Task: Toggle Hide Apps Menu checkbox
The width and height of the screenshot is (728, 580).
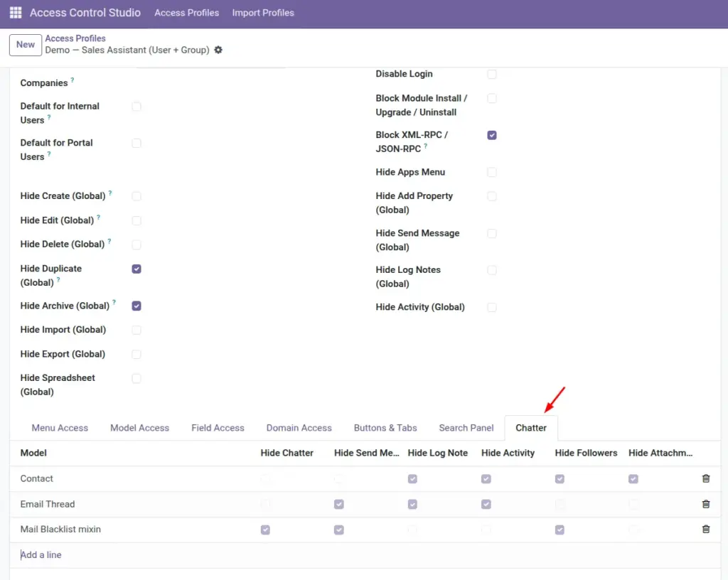Action: (492, 172)
